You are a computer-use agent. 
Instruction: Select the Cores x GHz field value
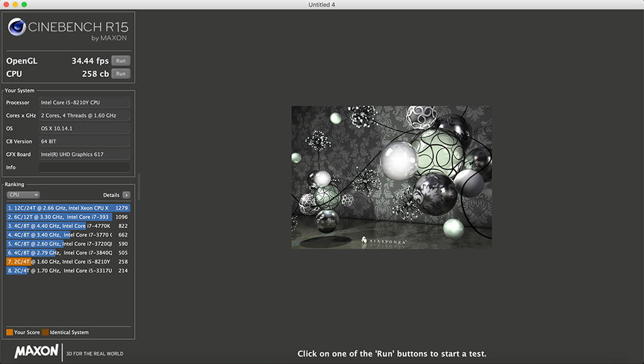[85, 116]
